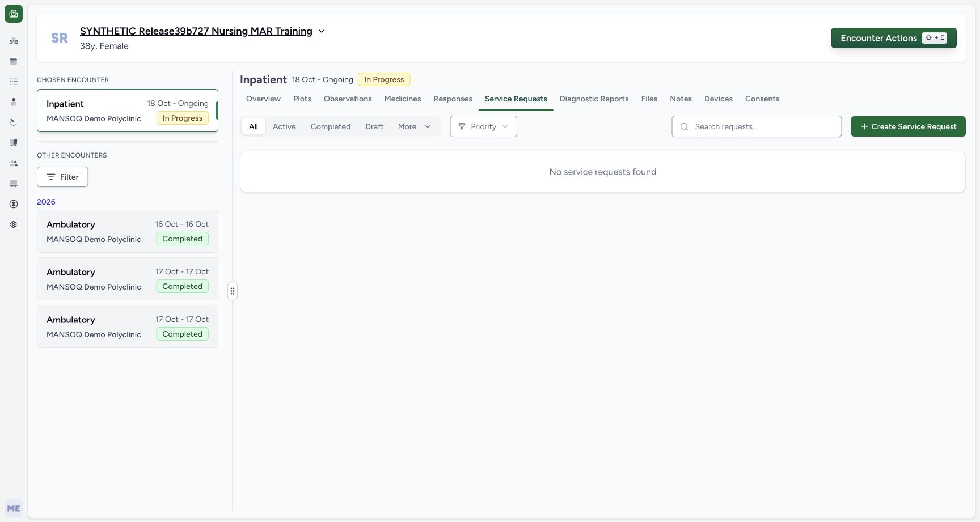Screen dimensions: 980x522
Task: Switch to the Overview tab
Action: pyautogui.click(x=263, y=99)
